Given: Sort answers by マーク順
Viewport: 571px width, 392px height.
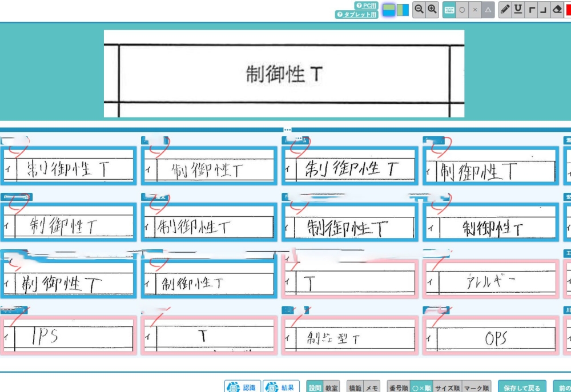Looking at the screenshot, I should [x=476, y=387].
